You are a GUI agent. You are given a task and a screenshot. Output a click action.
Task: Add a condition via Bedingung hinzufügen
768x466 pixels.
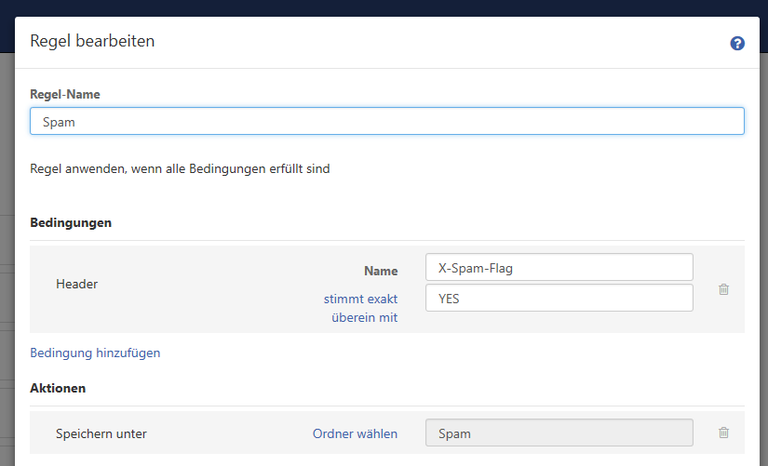[x=95, y=353]
